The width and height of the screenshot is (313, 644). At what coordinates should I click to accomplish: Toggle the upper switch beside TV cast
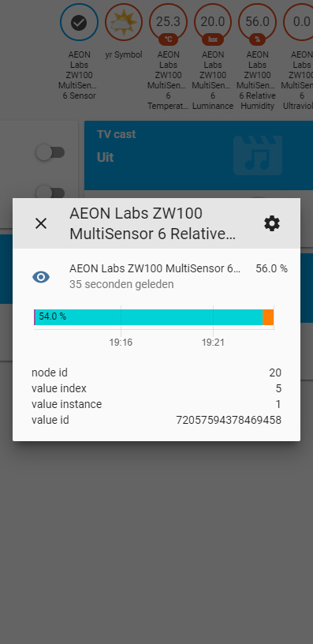tap(50, 153)
